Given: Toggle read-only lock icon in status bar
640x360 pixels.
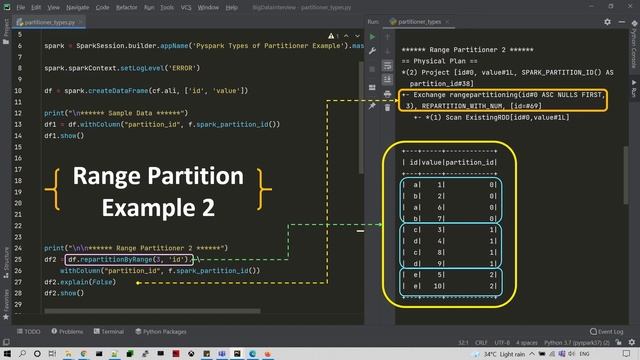Looking at the screenshot, I should 619,343.
